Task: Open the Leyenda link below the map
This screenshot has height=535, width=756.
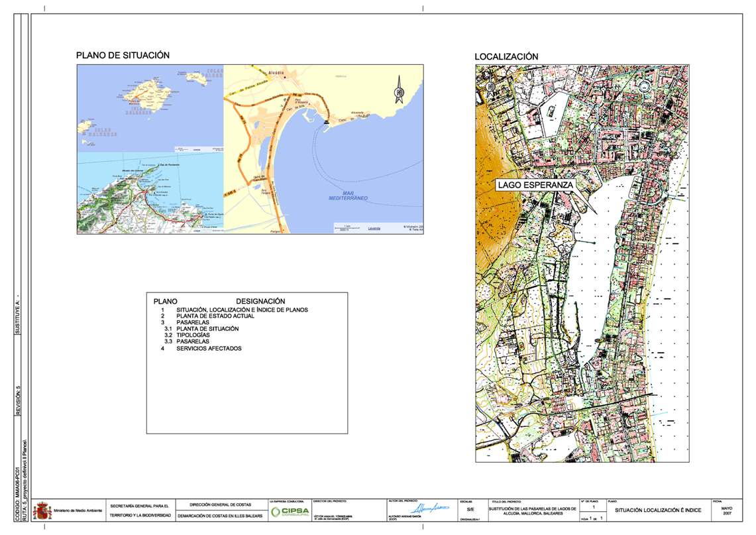Action: pos(374,228)
